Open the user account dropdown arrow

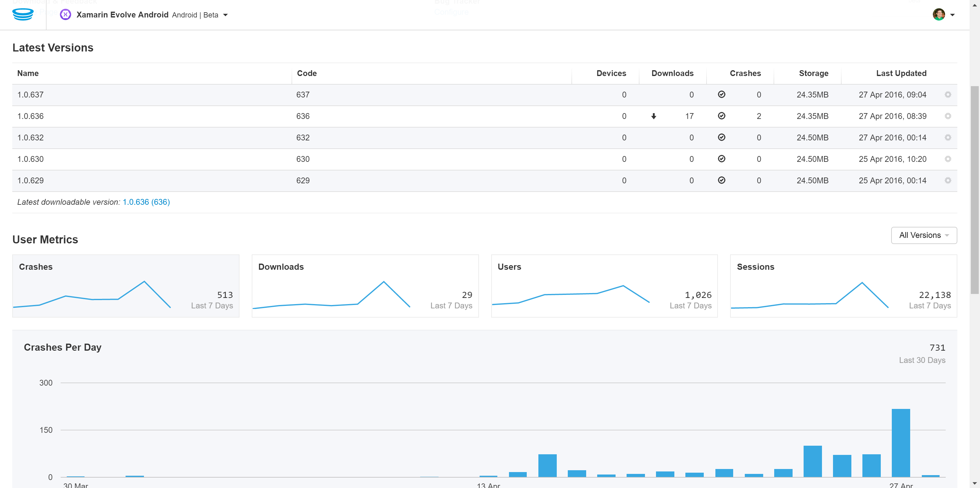point(953,15)
